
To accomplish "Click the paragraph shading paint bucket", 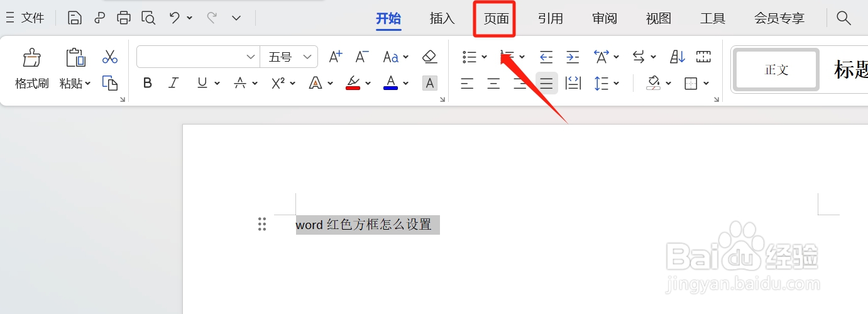I will [x=654, y=82].
